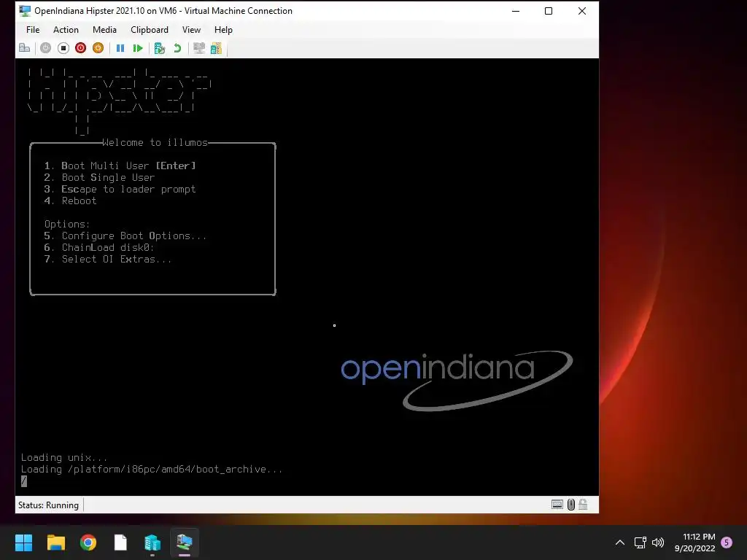Maximize the Virtual Machine Connection window

coord(549,10)
